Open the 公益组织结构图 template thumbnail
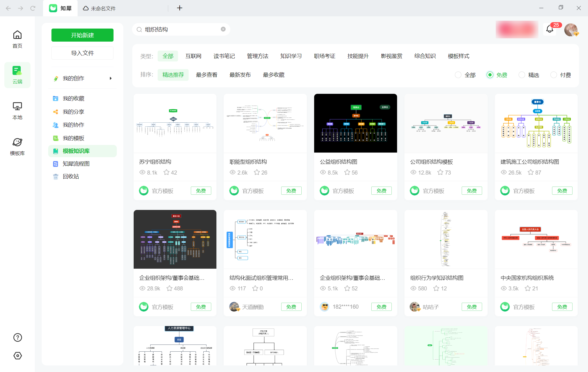This screenshot has width=588, height=372. [355, 123]
